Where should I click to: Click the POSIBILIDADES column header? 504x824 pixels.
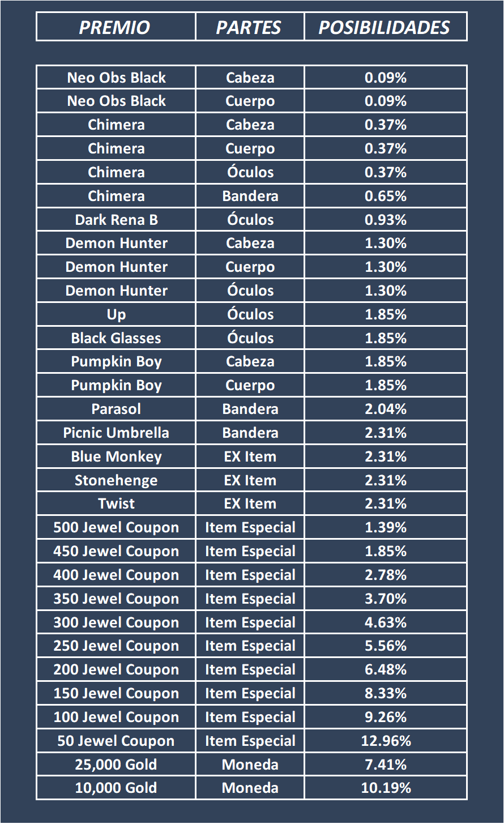(385, 27)
